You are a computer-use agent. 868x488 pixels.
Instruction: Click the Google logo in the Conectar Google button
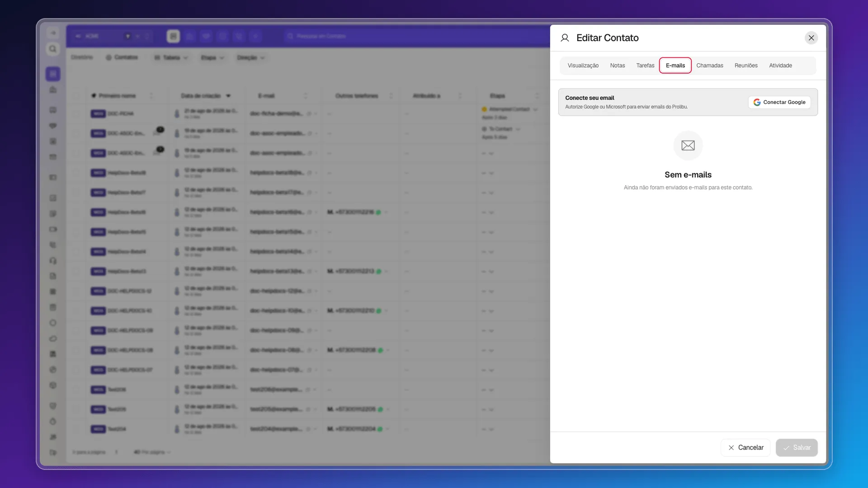757,102
